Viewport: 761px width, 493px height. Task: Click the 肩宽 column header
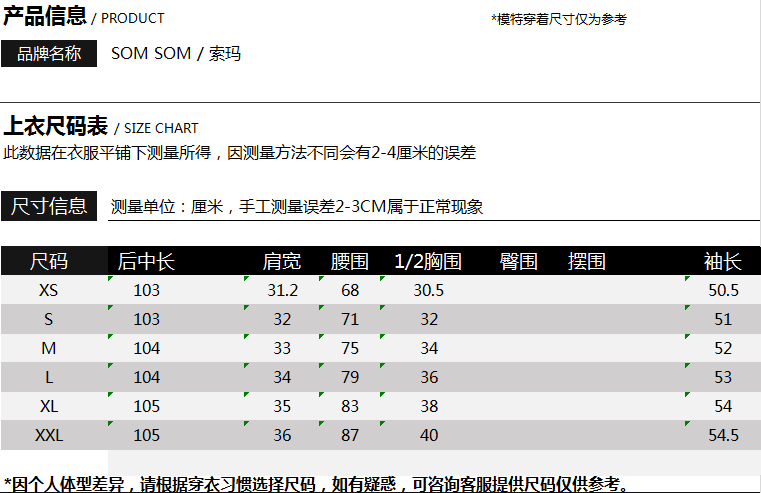click(x=282, y=262)
